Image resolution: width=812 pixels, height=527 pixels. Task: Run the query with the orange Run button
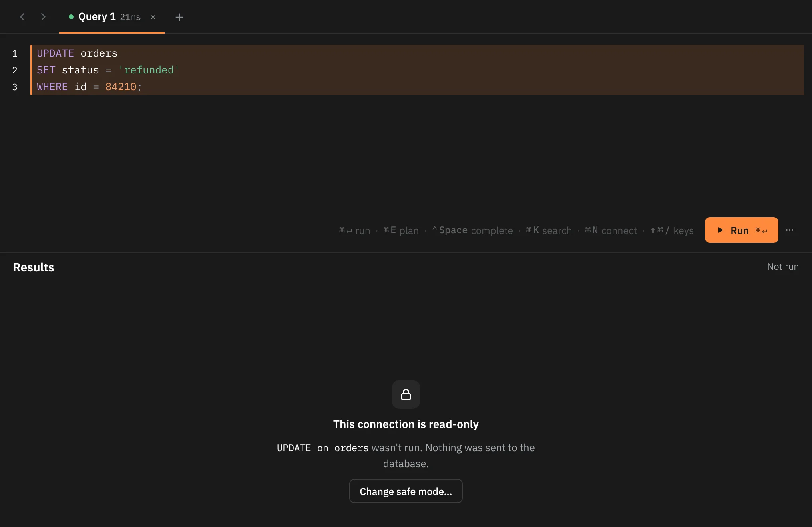tap(741, 230)
